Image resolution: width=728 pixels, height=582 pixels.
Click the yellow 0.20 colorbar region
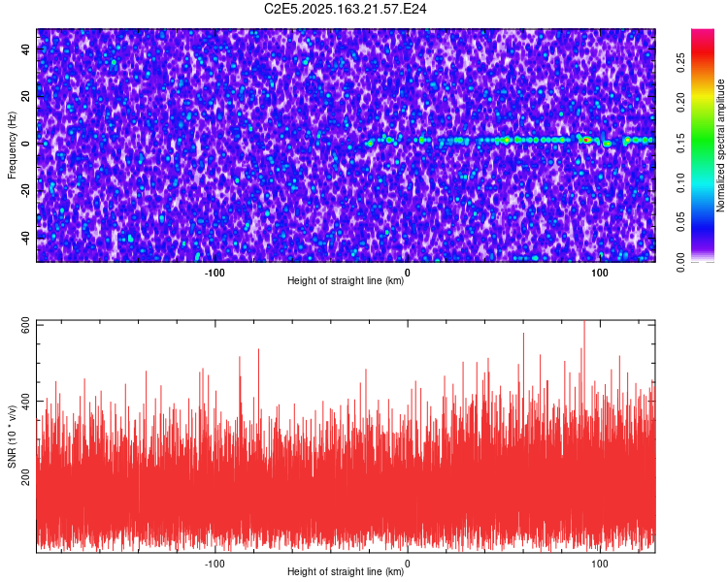point(703,102)
